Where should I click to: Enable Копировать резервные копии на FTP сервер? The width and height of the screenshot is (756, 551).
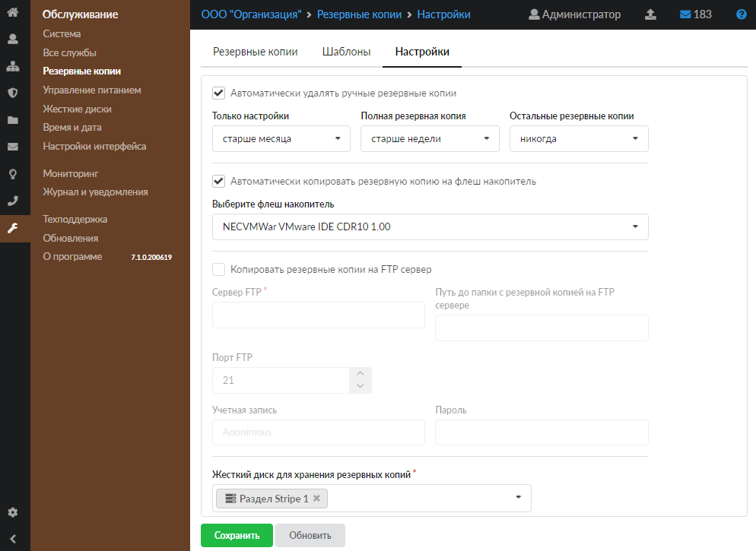click(218, 269)
